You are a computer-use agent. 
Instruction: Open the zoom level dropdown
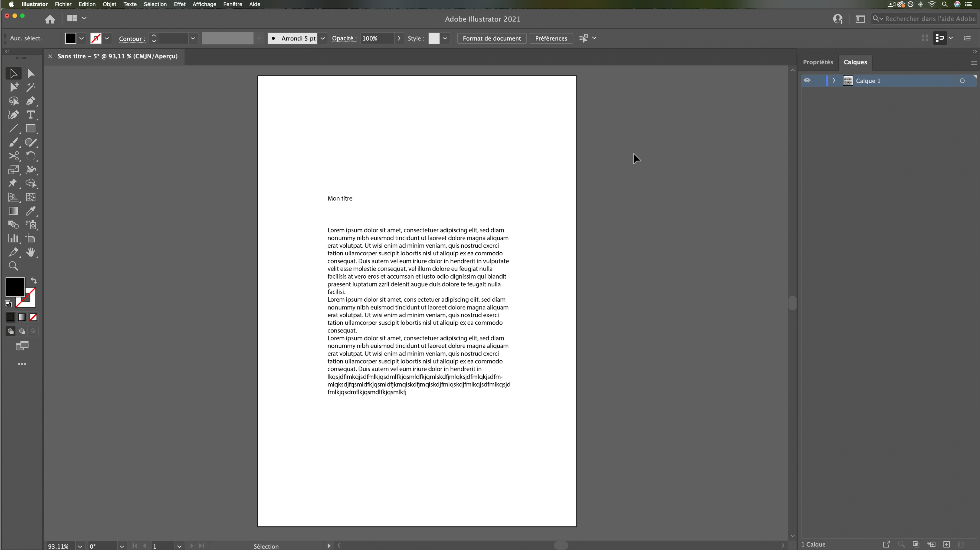pyautogui.click(x=80, y=546)
